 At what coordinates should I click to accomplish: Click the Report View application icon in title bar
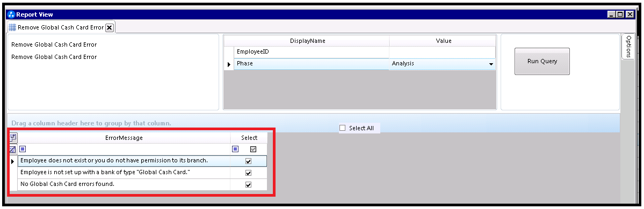point(11,14)
